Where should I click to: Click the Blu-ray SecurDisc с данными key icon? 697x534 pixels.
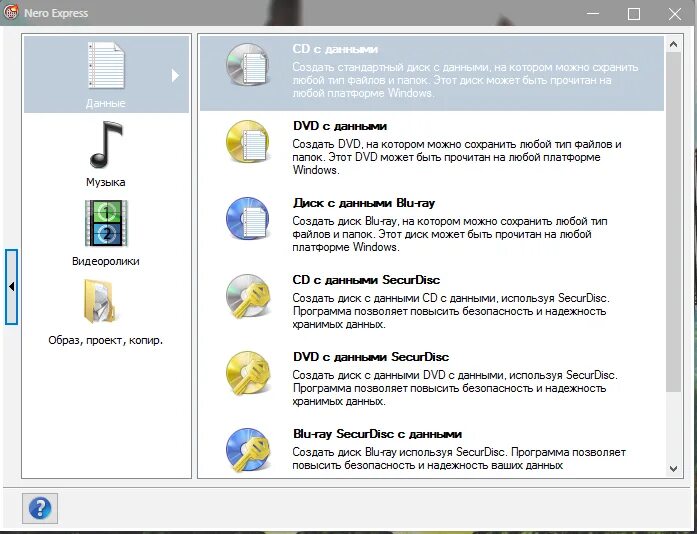tap(248, 450)
